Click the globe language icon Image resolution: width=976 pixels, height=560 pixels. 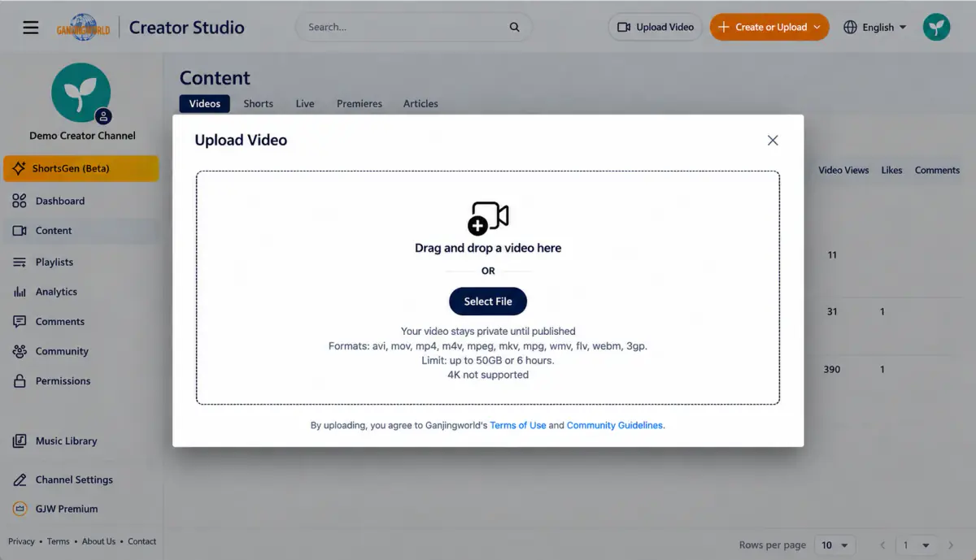pos(851,27)
